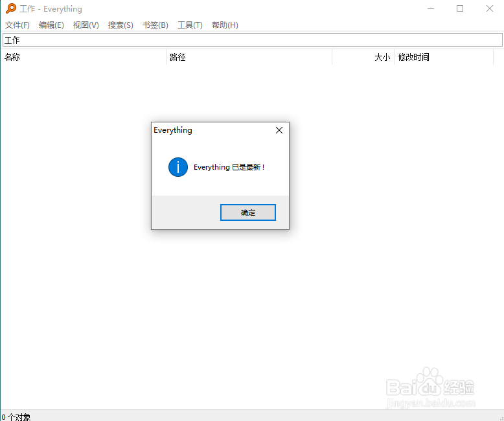This screenshot has width=504, height=421.
Task: Open the 视图(V) menu
Action: (x=86, y=25)
